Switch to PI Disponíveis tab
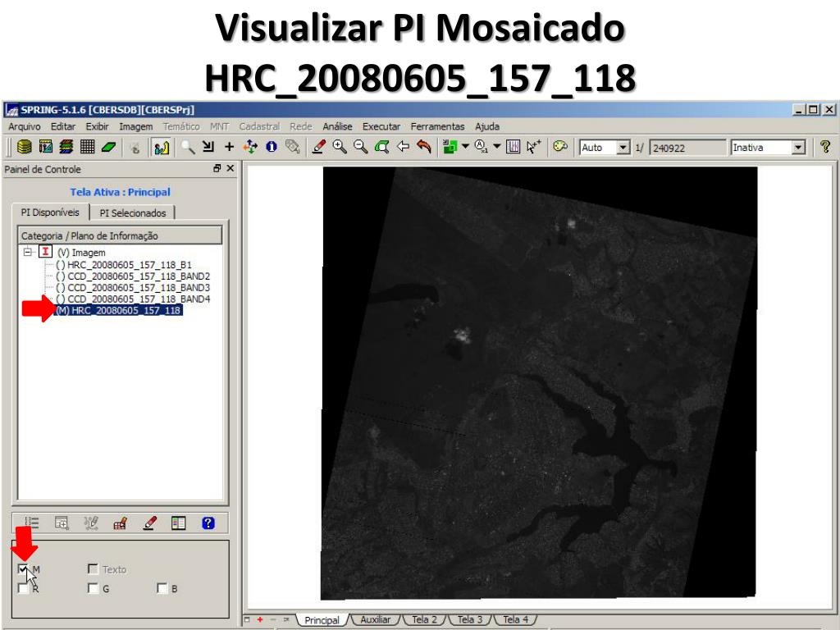 coord(50,212)
